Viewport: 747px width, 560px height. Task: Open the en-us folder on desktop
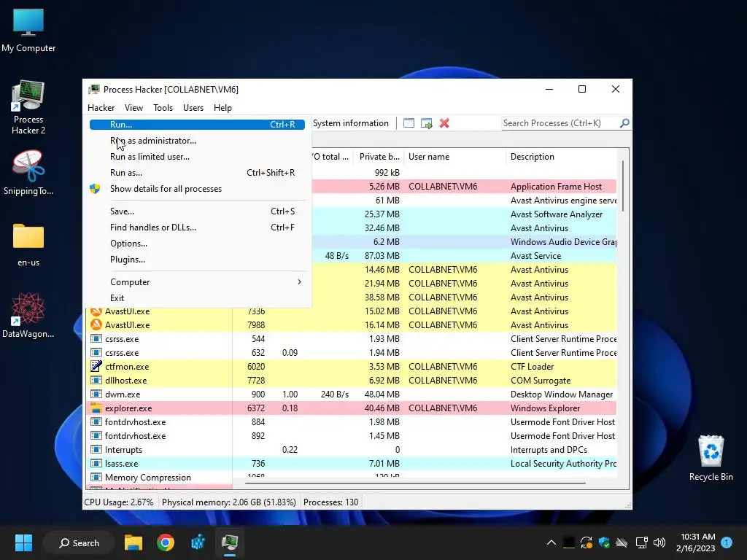click(x=28, y=245)
